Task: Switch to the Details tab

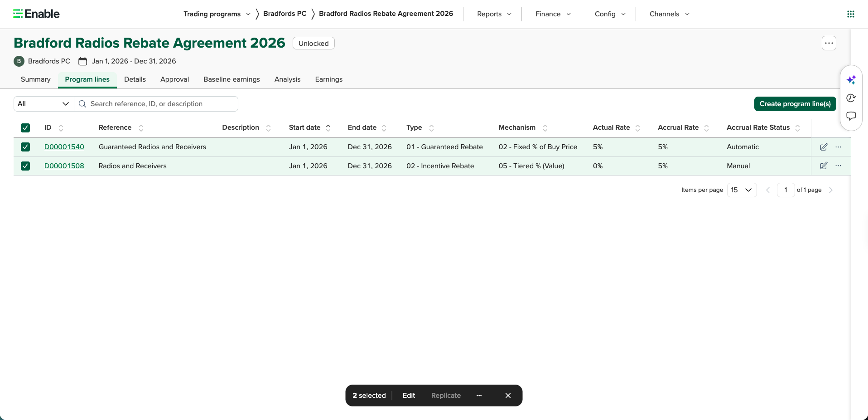Action: (135, 79)
